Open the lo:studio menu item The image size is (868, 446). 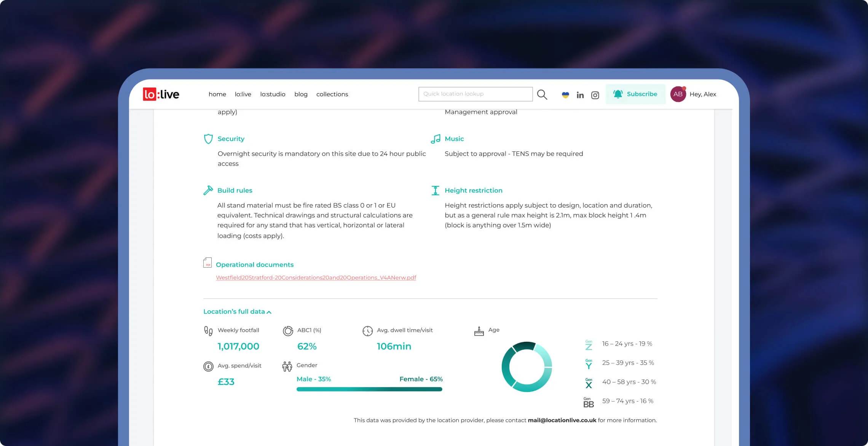pyautogui.click(x=273, y=94)
